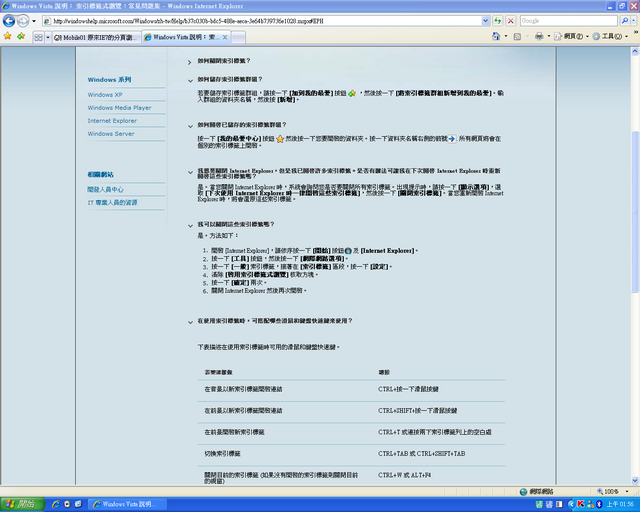This screenshot has width=640, height=512.
Task: Open the Windows Server sidebar link
Action: (x=111, y=134)
